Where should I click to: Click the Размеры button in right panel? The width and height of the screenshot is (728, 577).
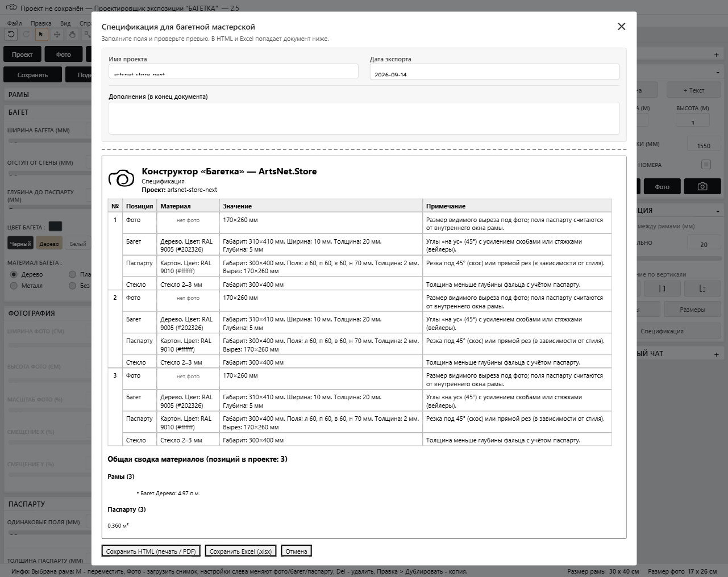pos(692,310)
